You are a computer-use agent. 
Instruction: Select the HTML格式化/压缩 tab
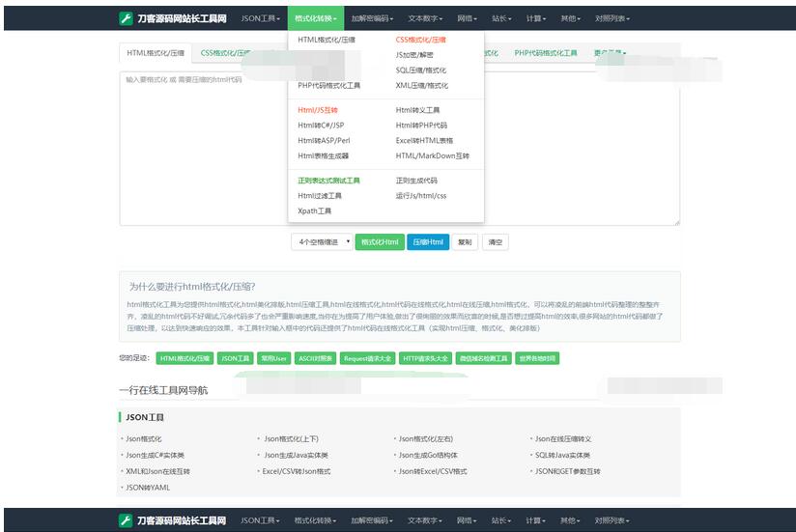155,53
